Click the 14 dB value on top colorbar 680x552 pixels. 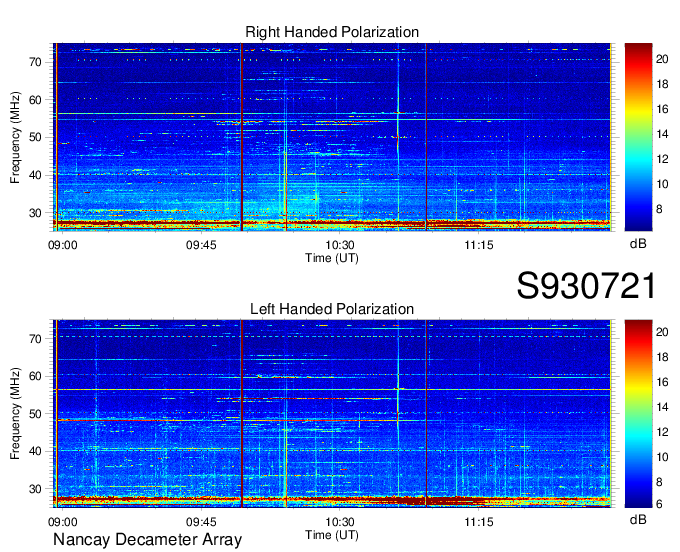[662, 134]
